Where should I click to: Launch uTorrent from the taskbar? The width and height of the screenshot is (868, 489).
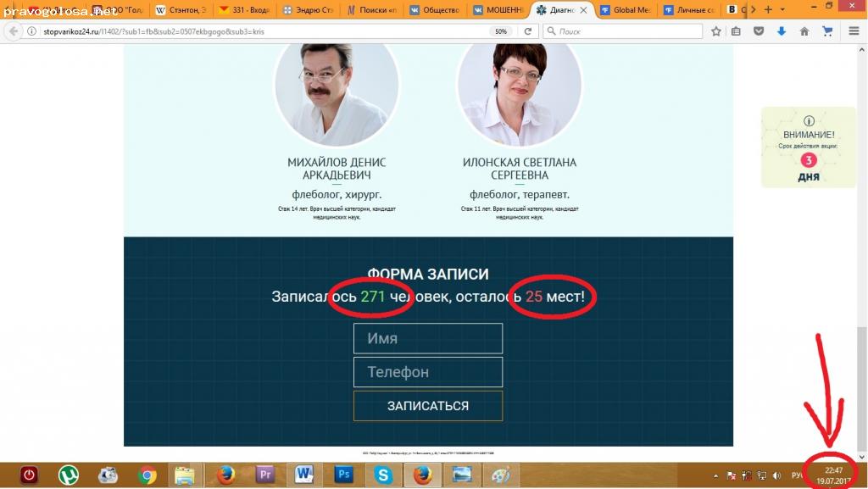[69, 475]
